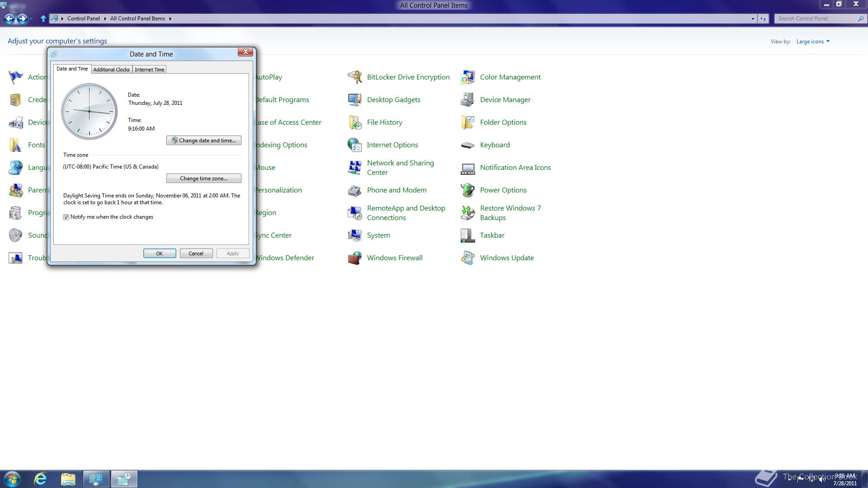Image resolution: width=868 pixels, height=488 pixels.
Task: Open the Windows Firewall icon
Action: pos(355,258)
